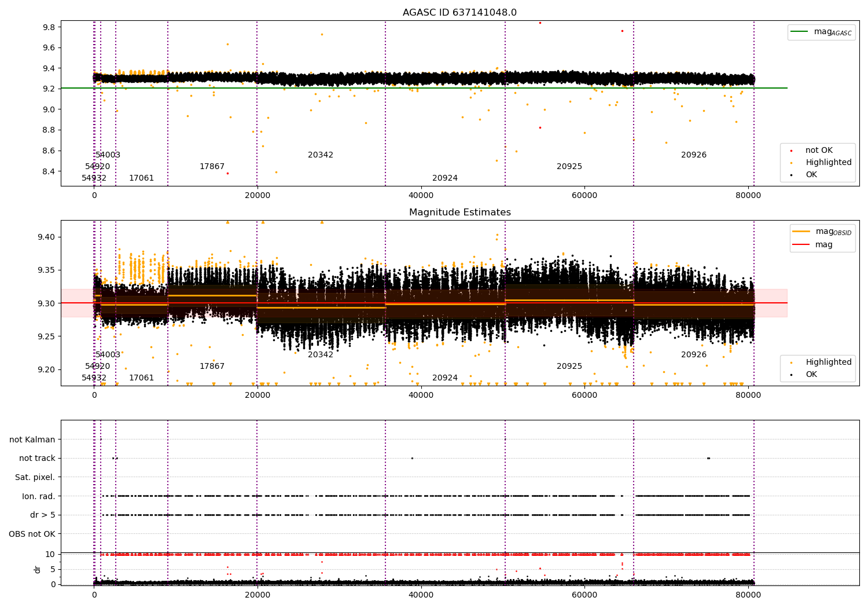Image resolution: width=868 pixels, height=608 pixels.
Task: Click the 'AGASC ID 637141048.0' plot title
Action: 459,13
